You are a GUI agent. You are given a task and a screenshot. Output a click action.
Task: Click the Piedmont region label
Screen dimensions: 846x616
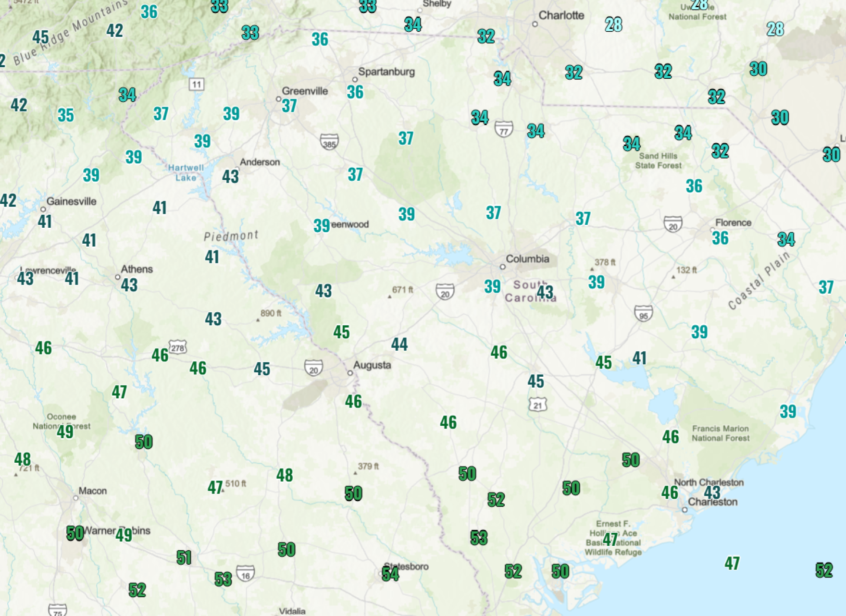231,235
